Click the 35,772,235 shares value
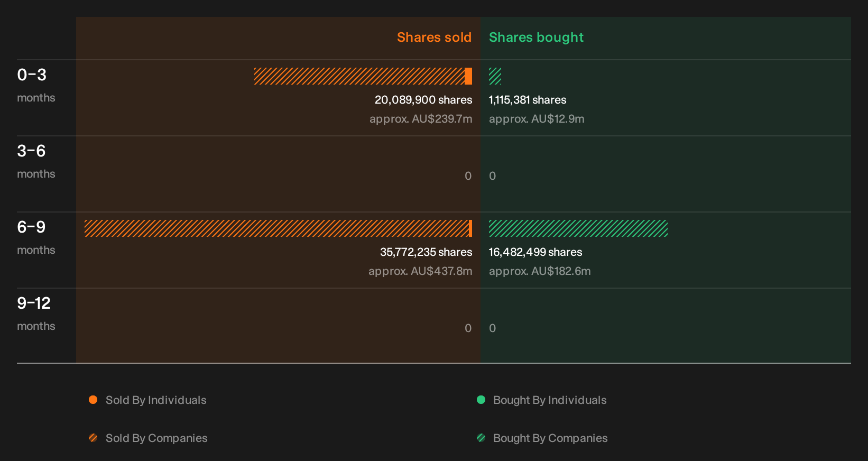Viewport: 868px width, 461px height. pyautogui.click(x=426, y=252)
